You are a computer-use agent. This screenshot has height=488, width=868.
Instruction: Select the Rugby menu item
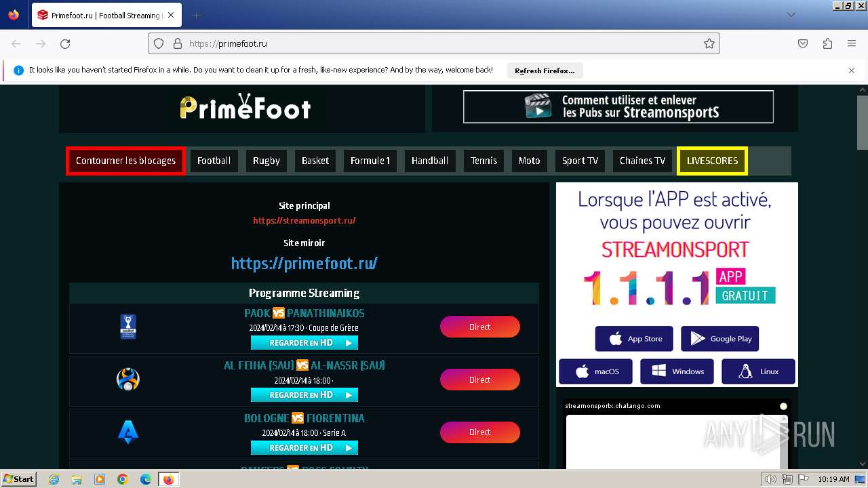267,161
